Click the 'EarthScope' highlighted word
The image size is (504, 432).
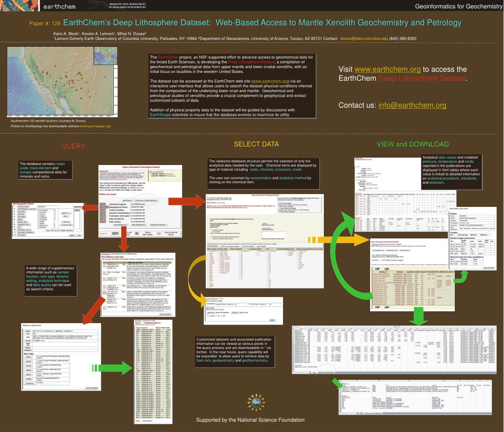160,115
